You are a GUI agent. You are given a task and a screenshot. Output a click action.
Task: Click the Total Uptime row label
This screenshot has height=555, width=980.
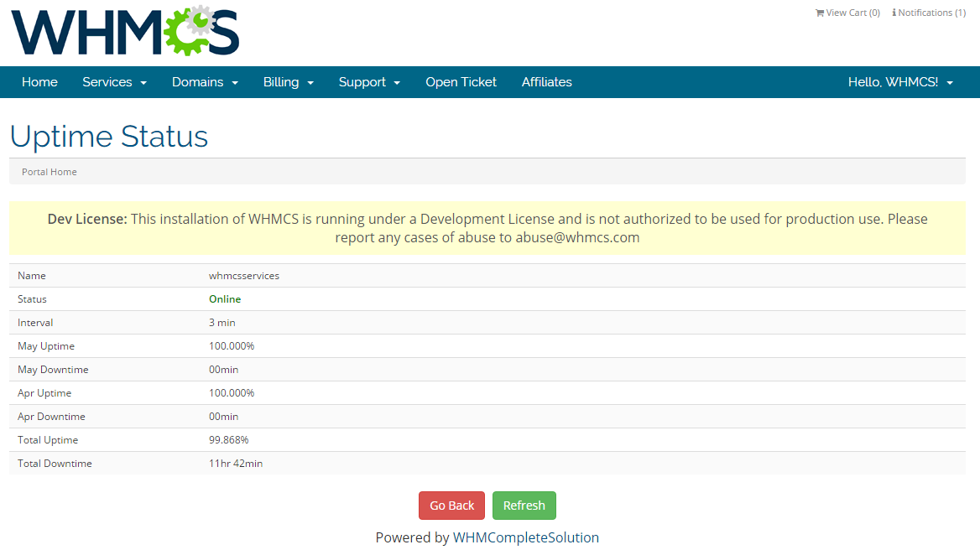tap(48, 440)
